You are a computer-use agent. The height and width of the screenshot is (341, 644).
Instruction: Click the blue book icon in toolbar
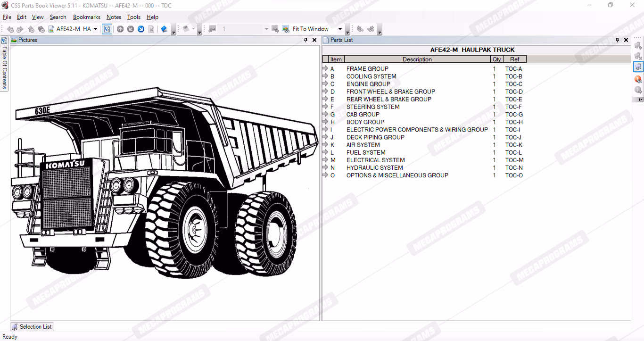(x=164, y=29)
